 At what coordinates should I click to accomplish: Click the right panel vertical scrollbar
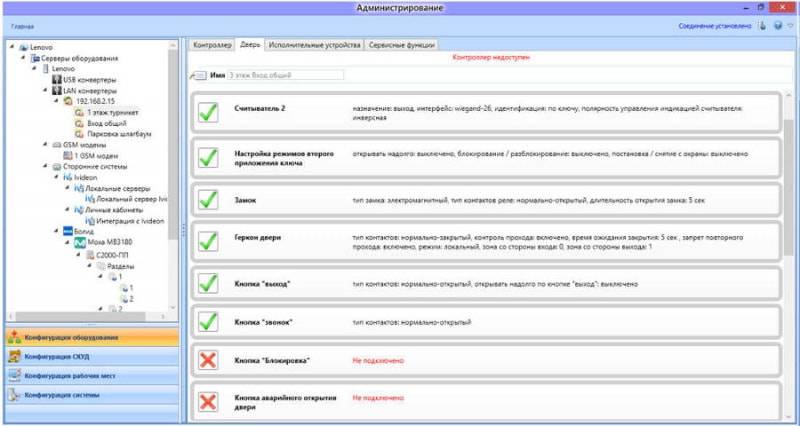790,200
